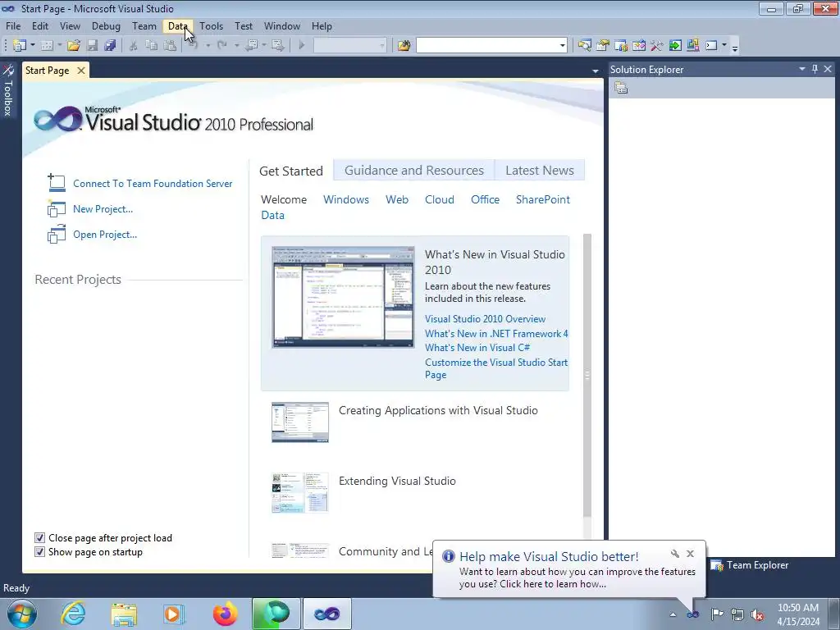The image size is (840, 630).
Task: Open Internet Explorer from the taskbar
Action: 73,614
